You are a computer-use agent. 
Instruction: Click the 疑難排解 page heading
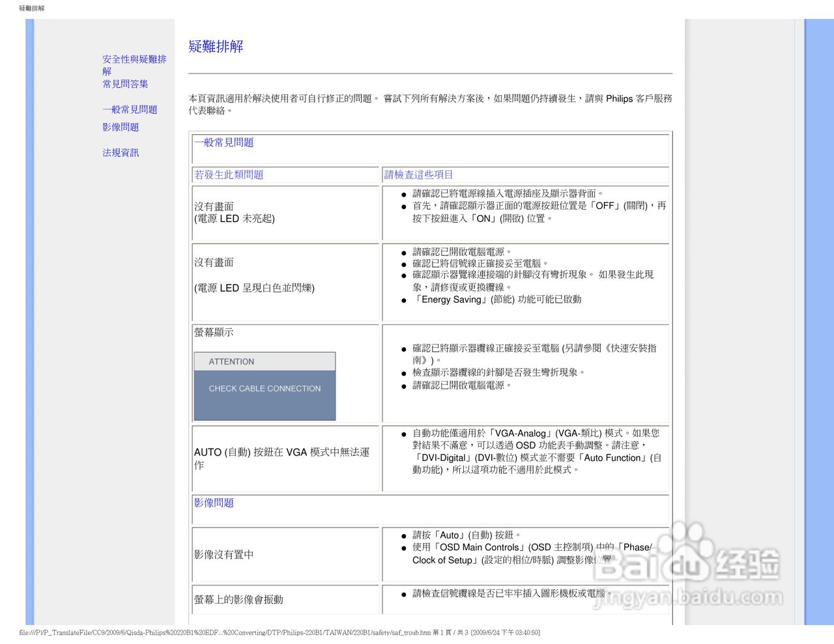click(216, 46)
